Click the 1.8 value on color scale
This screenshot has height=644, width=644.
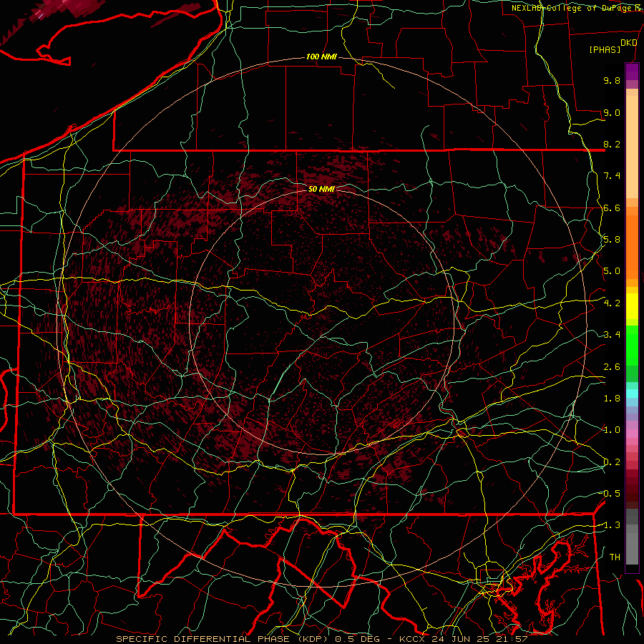pyautogui.click(x=612, y=399)
